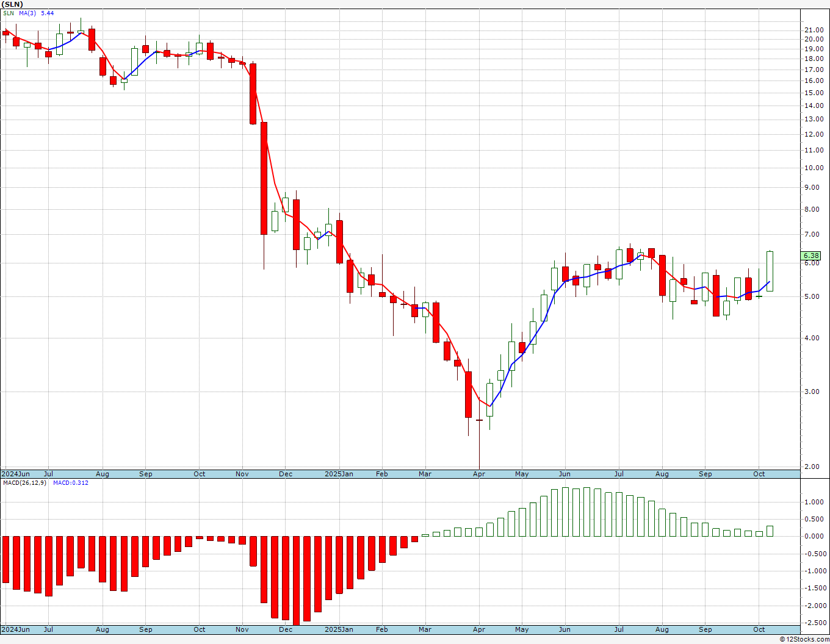Screen dimensions: 830x644
Task: Select the Oct marker in MACD timeline
Action: coord(759,629)
